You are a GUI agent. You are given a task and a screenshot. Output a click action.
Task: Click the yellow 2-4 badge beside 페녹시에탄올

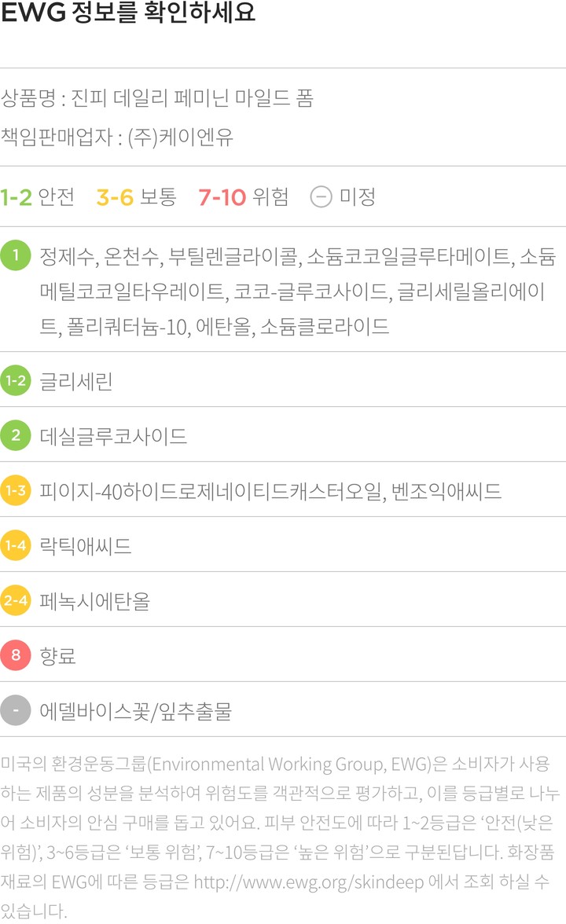16,601
